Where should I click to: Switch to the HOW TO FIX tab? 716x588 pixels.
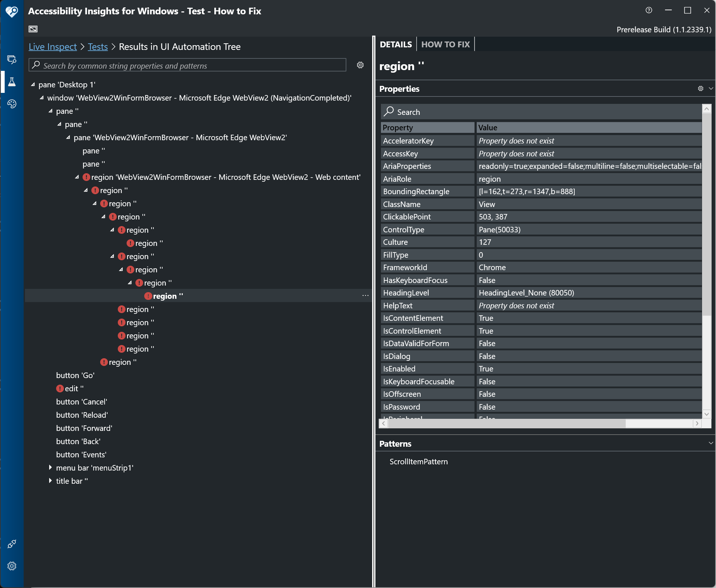click(x=446, y=44)
